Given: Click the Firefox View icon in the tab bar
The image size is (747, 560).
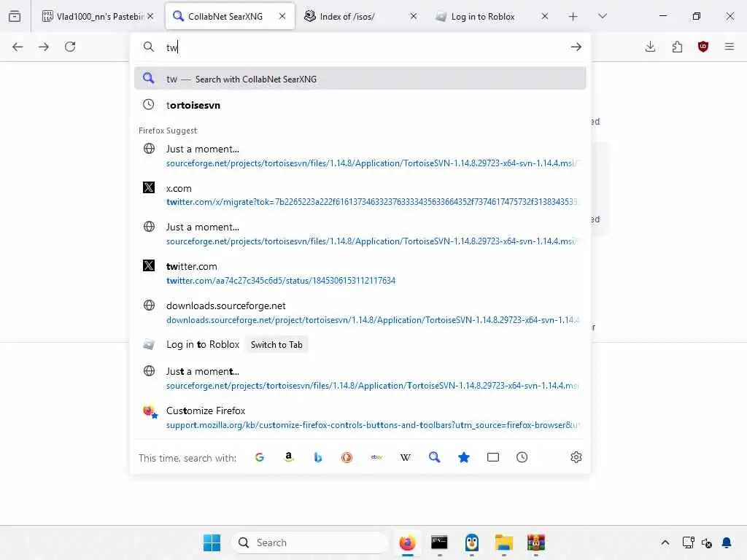Looking at the screenshot, I should pos(15,16).
